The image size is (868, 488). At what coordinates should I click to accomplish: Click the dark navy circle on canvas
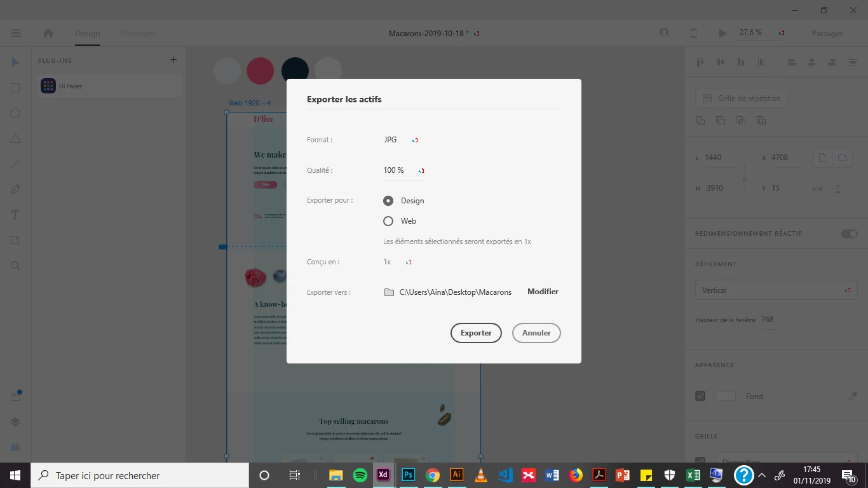[x=295, y=71]
